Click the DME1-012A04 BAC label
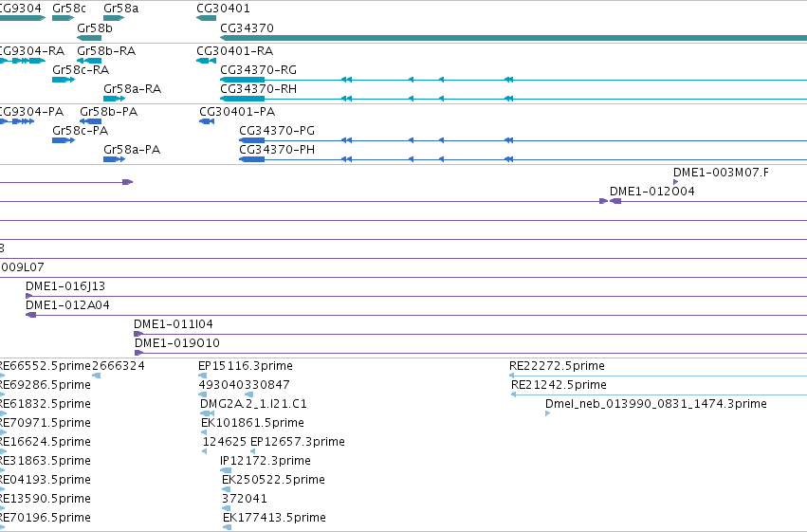The height and width of the screenshot is (532, 807). [x=67, y=305]
